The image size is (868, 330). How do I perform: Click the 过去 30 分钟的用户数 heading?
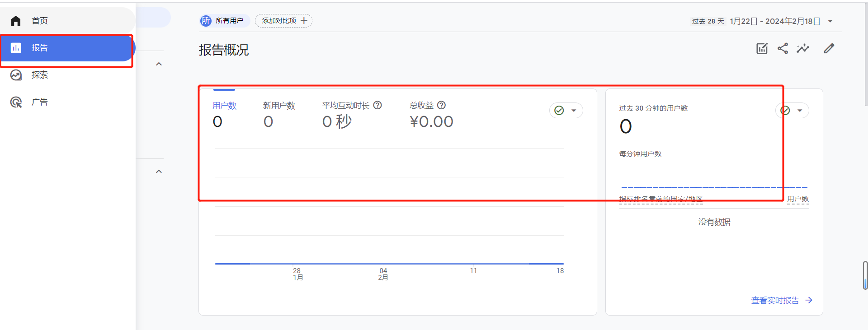[653, 108]
